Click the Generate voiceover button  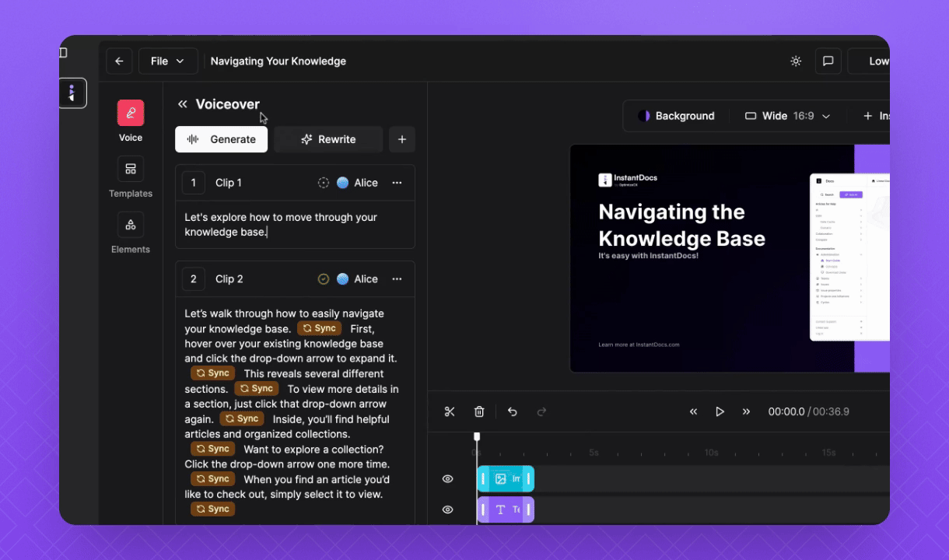pyautogui.click(x=222, y=139)
